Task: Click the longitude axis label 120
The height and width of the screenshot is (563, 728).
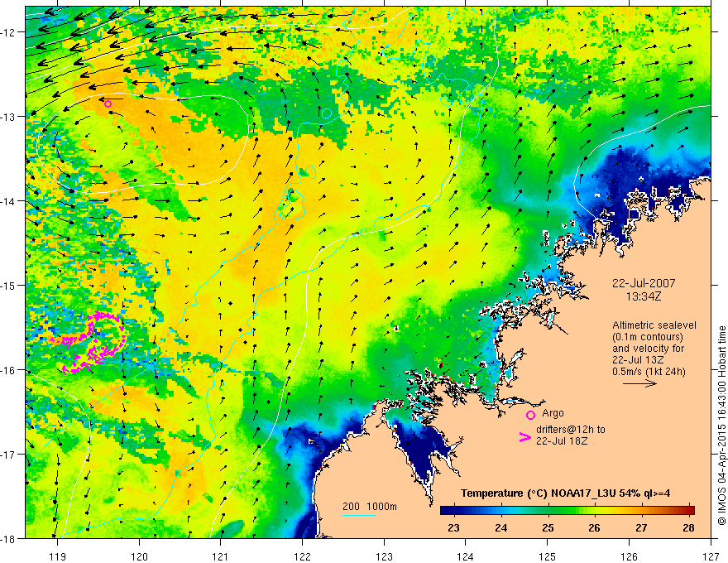Action: pos(139,556)
